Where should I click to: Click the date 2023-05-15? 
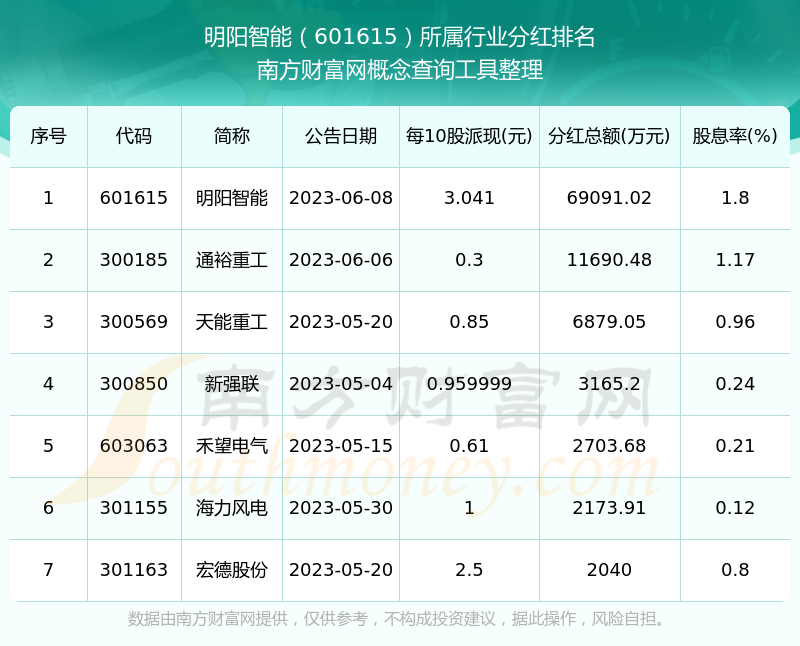coord(341,446)
